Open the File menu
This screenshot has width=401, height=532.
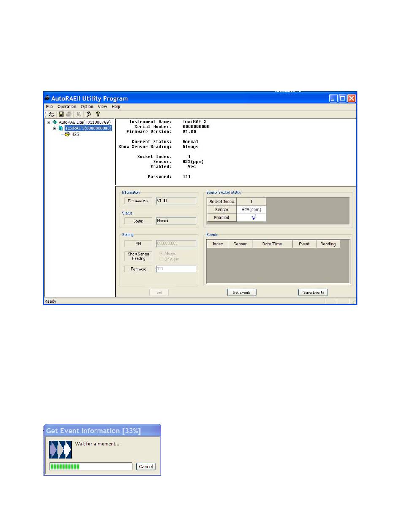[x=49, y=107]
